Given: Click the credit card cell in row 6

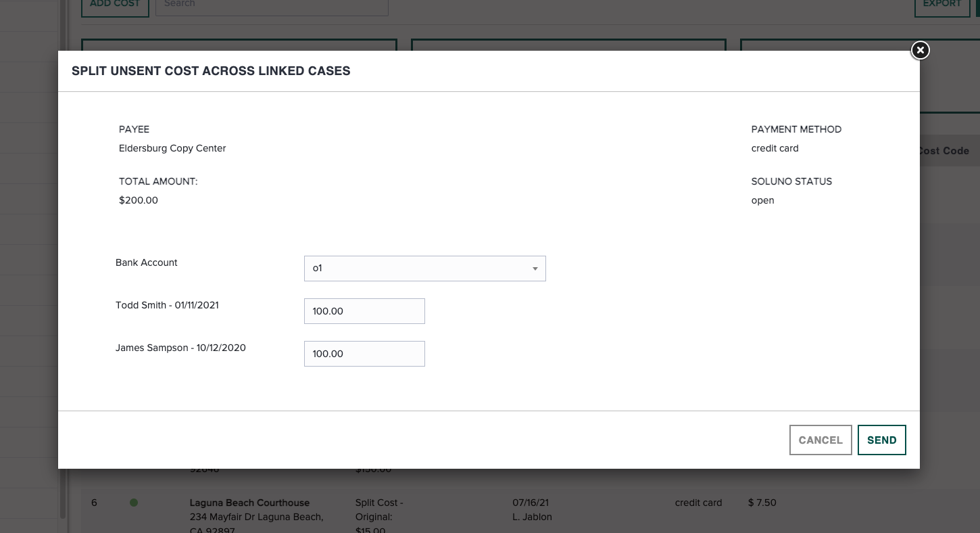Looking at the screenshot, I should click(x=698, y=503).
